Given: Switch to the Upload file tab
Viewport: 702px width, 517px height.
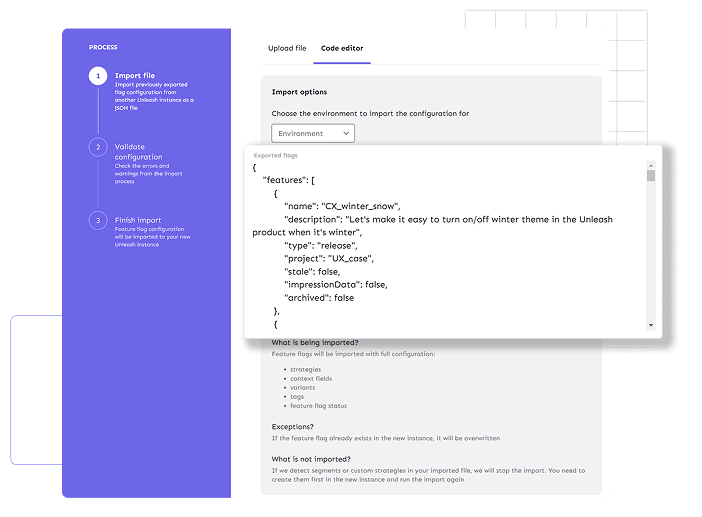Looking at the screenshot, I should click(x=287, y=48).
